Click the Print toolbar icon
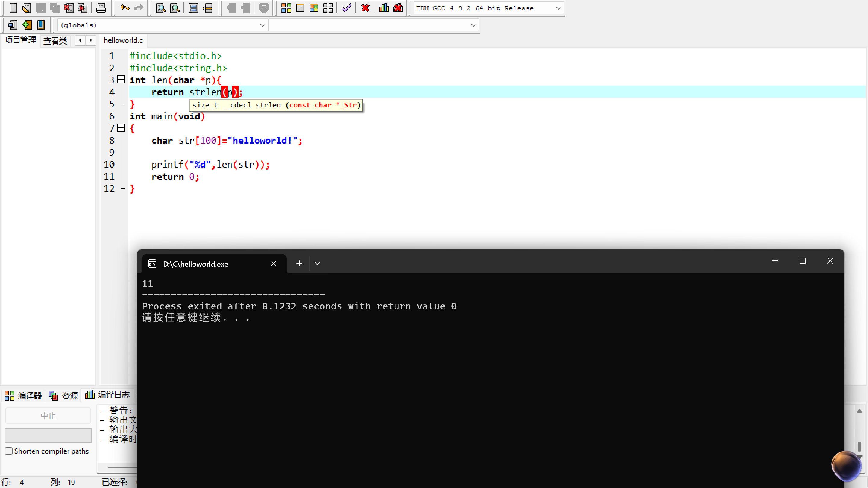868x488 pixels. click(x=101, y=8)
